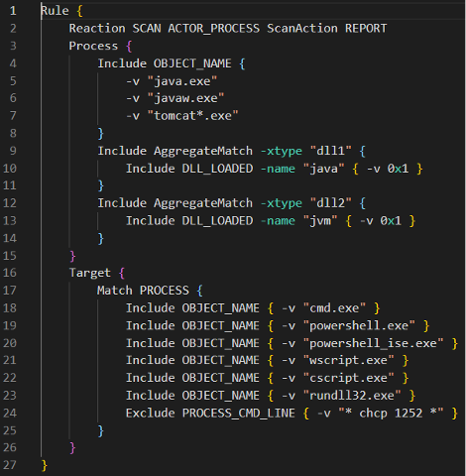Click DLL_LOADED keyword with name "jvm"
This screenshot has width=466, height=476.
[217, 220]
